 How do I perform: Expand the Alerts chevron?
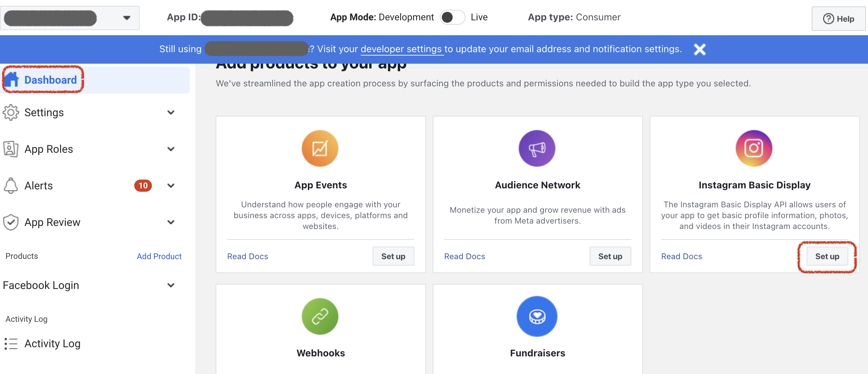click(x=171, y=186)
